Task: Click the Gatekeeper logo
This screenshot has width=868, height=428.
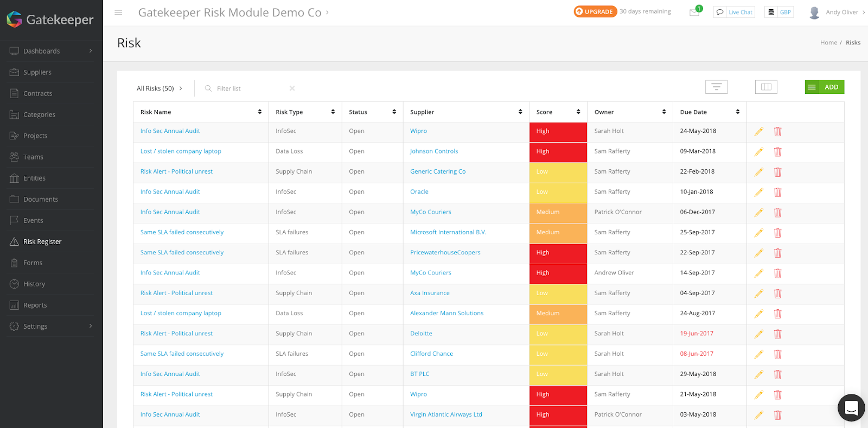Action: (x=50, y=20)
